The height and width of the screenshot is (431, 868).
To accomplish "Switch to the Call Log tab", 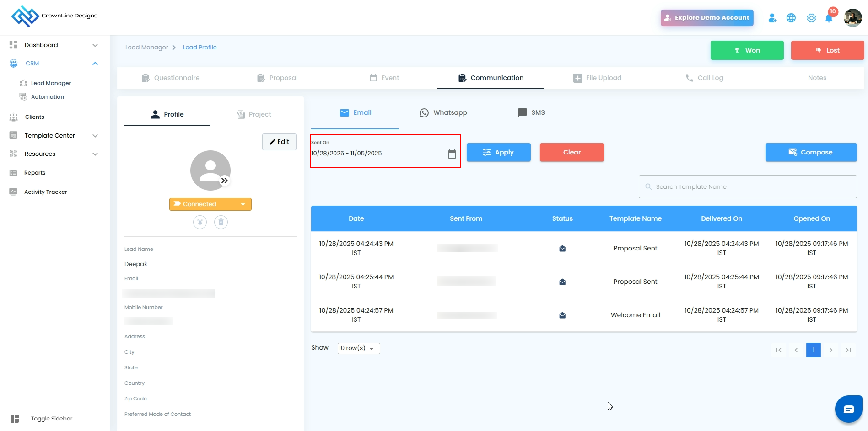I will pyautogui.click(x=704, y=78).
